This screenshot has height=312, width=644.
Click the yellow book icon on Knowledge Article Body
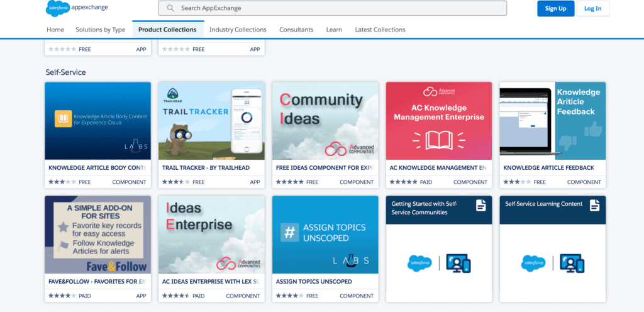(x=64, y=118)
